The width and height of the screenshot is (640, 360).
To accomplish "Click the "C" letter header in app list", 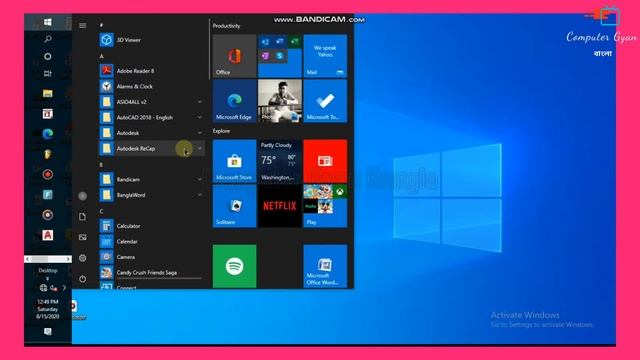I will [101, 211].
